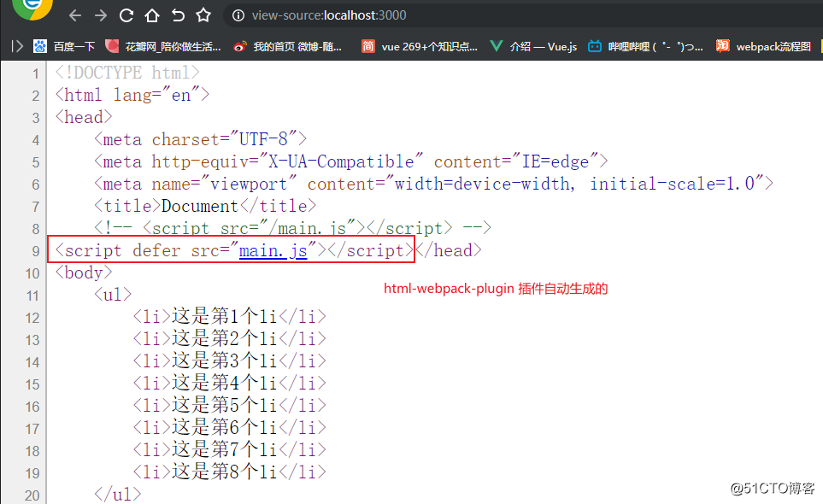
Task: Reload the current page
Action: tap(126, 15)
